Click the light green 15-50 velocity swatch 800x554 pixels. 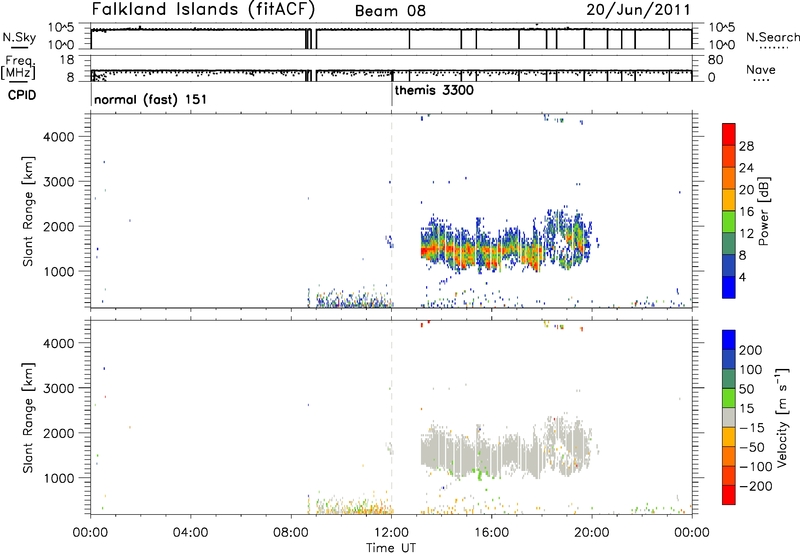(729, 398)
